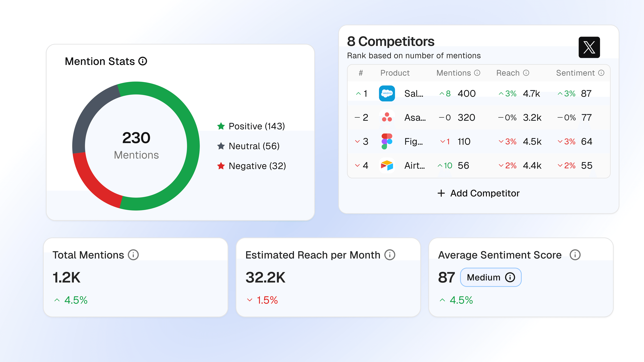Click the Airtable product logo
This screenshot has height=362, width=644.
pyautogui.click(x=387, y=165)
